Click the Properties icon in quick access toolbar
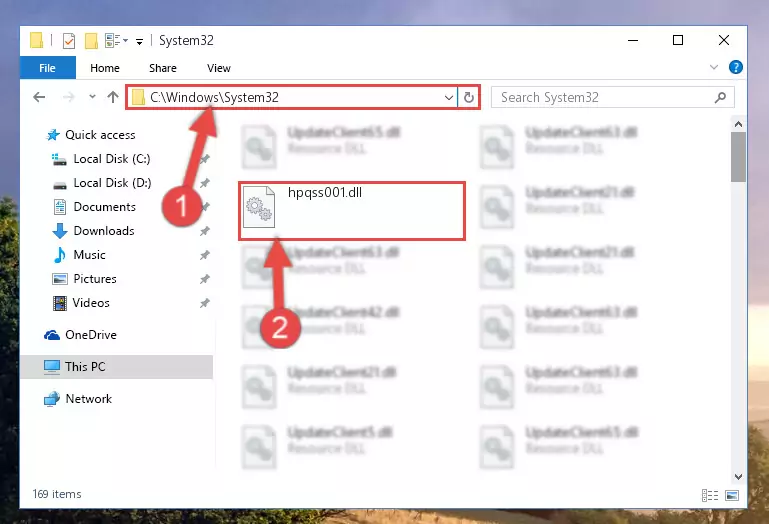The height and width of the screenshot is (524, 769). (69, 41)
